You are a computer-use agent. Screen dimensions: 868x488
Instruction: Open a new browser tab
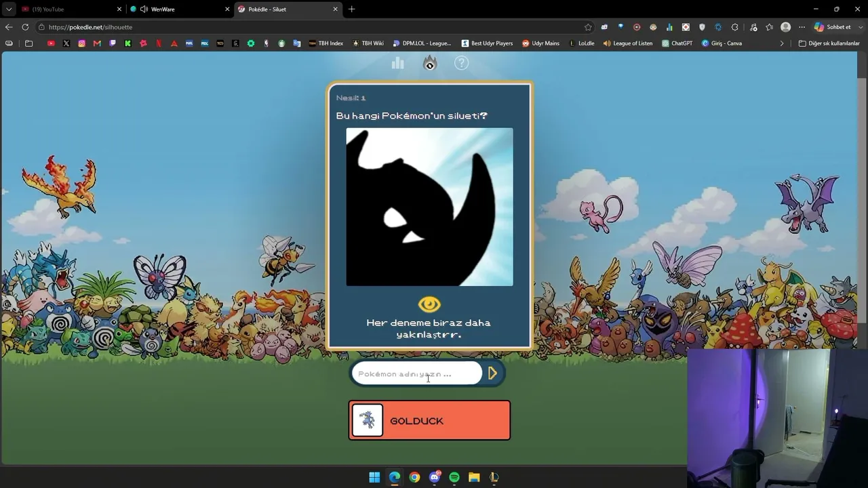tap(351, 9)
